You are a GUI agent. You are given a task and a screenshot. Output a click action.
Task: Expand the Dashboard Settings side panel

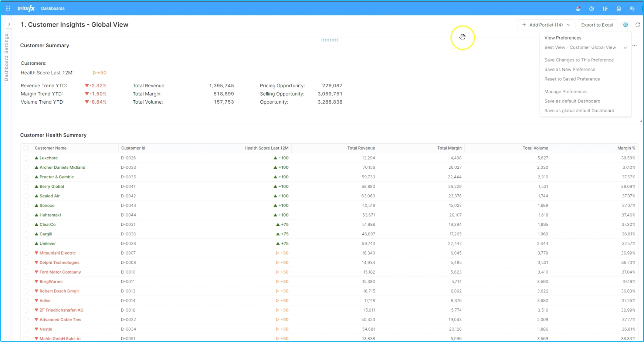[x=9, y=24]
